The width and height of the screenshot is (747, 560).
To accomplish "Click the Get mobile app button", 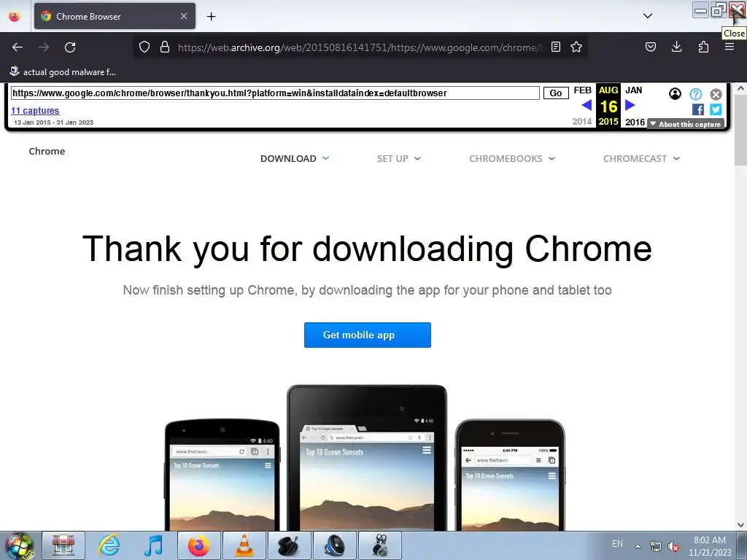I will (x=368, y=335).
